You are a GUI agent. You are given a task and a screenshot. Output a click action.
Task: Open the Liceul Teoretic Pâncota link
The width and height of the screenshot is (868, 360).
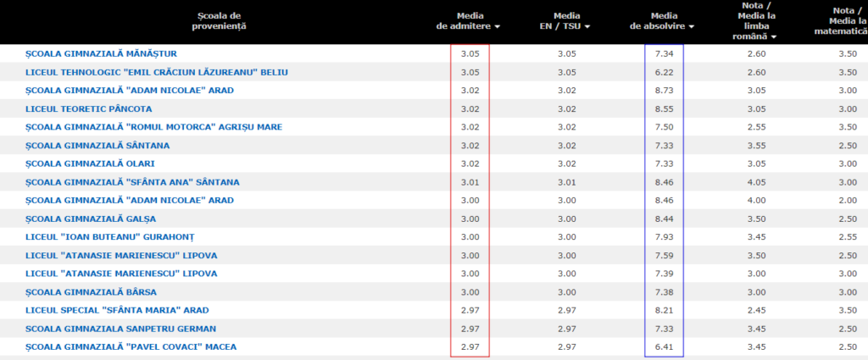click(x=89, y=108)
